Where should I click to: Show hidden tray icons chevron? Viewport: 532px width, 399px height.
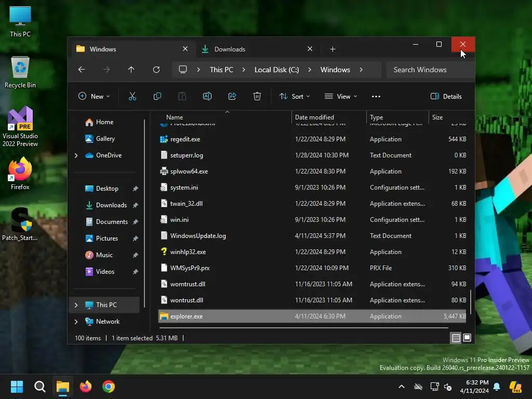[x=402, y=387]
